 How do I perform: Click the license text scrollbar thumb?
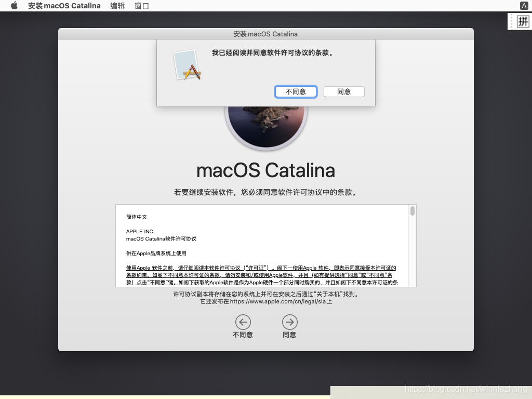pos(412,211)
